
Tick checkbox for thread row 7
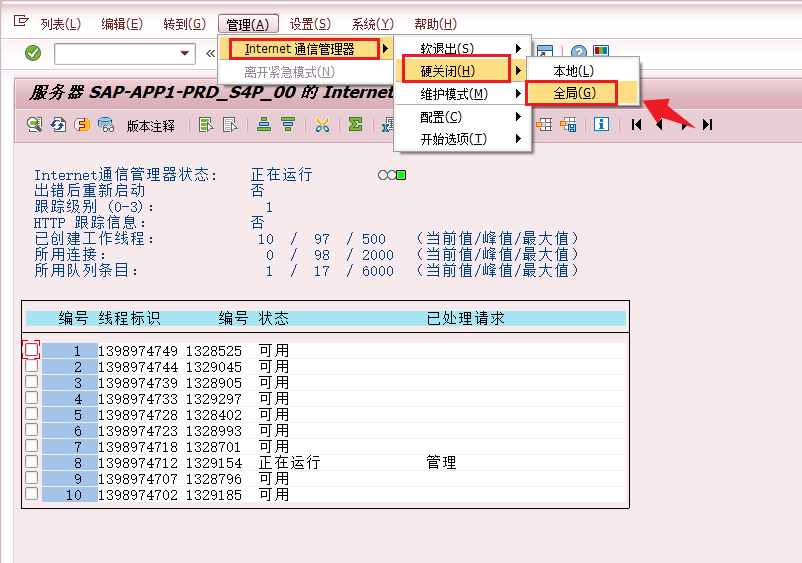click(31, 445)
